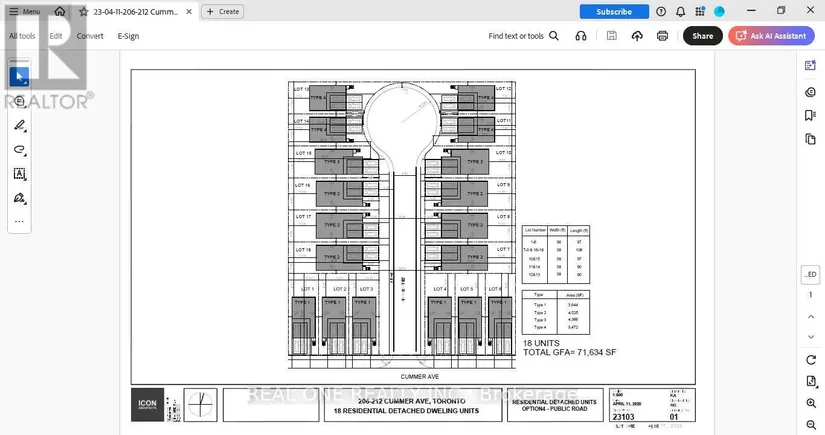Pick the freehand draw lasso tool
This screenshot has height=435, width=825.
tap(19, 149)
